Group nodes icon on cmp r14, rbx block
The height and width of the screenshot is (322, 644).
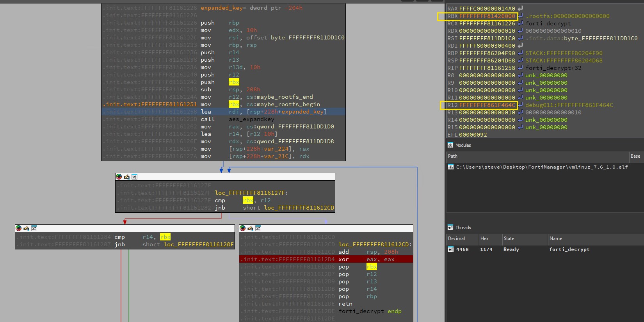pyautogui.click(x=34, y=228)
